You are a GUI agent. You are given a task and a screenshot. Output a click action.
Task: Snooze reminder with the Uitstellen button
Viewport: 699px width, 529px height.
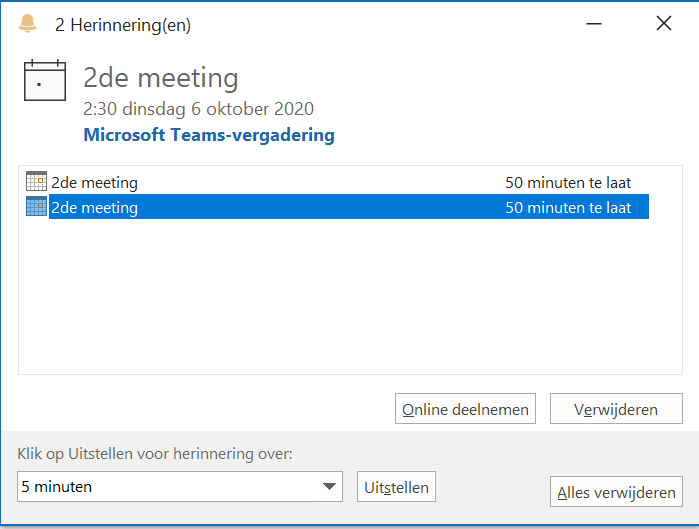(396, 487)
